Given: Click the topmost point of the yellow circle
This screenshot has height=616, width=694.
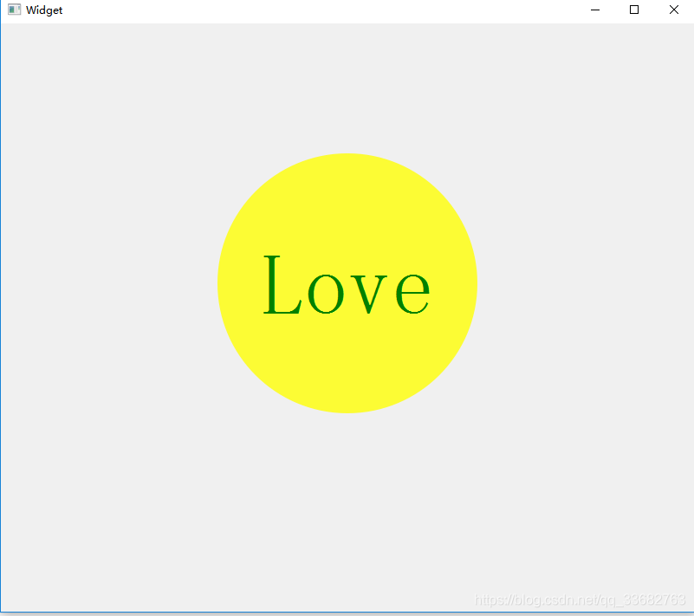Looking at the screenshot, I should [347, 155].
